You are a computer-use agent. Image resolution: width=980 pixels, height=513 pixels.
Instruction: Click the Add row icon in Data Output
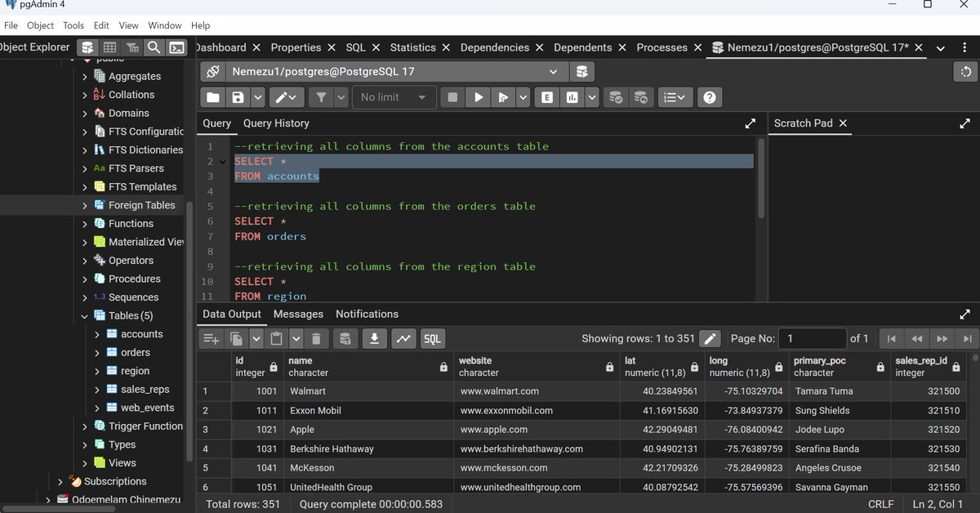point(212,338)
